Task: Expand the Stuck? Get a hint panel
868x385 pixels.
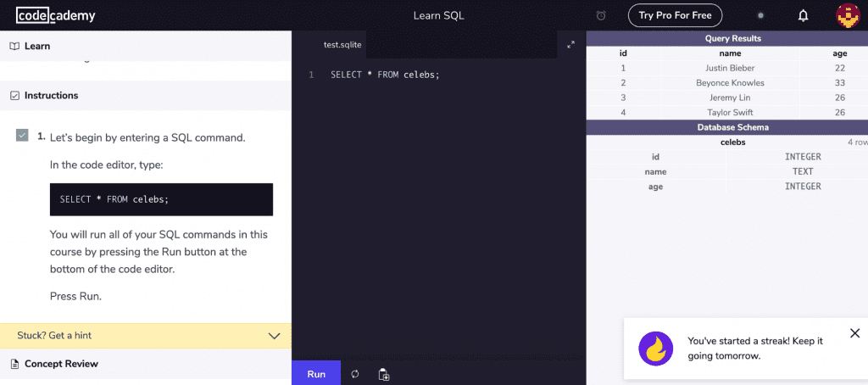Action: 146,336
